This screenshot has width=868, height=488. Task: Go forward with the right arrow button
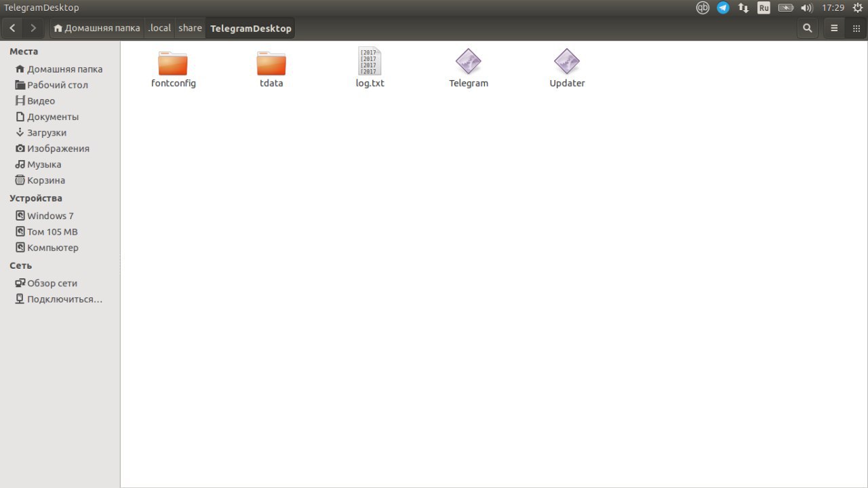pyautogui.click(x=33, y=28)
